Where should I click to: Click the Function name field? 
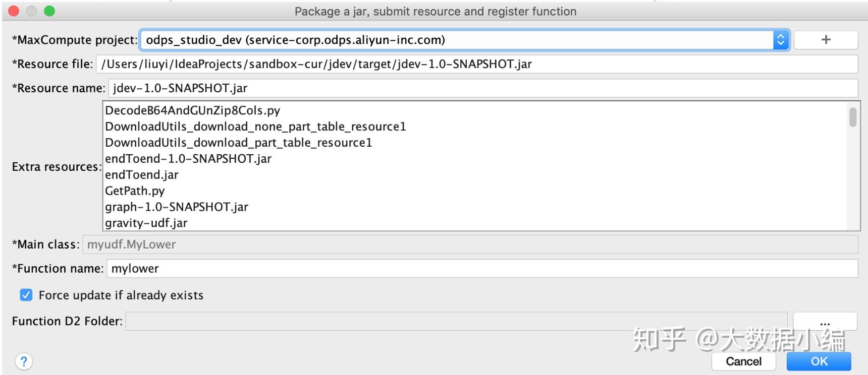tap(481, 269)
